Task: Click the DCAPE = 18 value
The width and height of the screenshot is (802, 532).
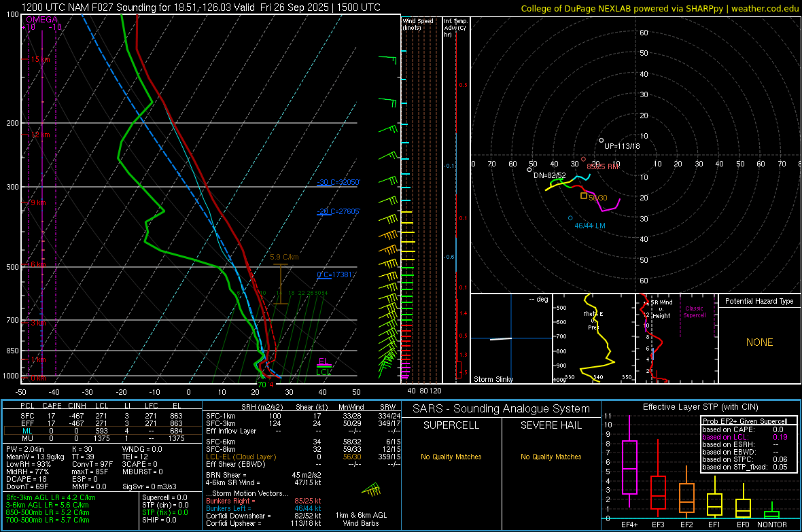Action: pyautogui.click(x=26, y=479)
